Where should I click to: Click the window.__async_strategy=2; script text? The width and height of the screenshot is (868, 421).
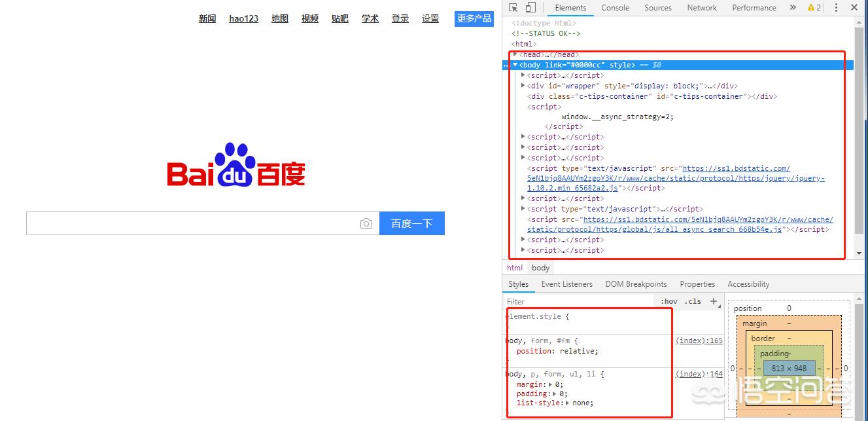point(617,117)
